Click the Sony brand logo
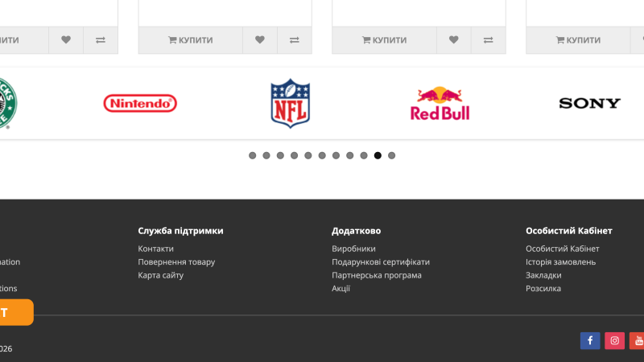Viewport: 644px width, 362px height. pyautogui.click(x=589, y=103)
